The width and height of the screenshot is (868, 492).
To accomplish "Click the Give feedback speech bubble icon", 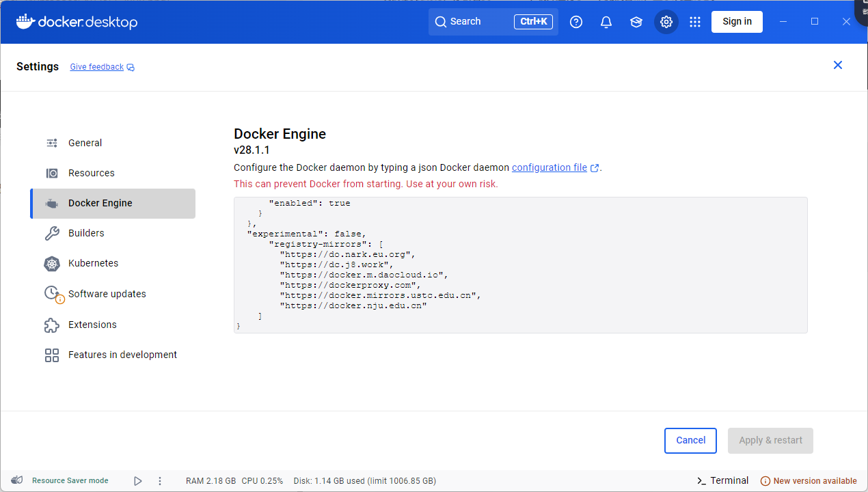I will pos(131,68).
